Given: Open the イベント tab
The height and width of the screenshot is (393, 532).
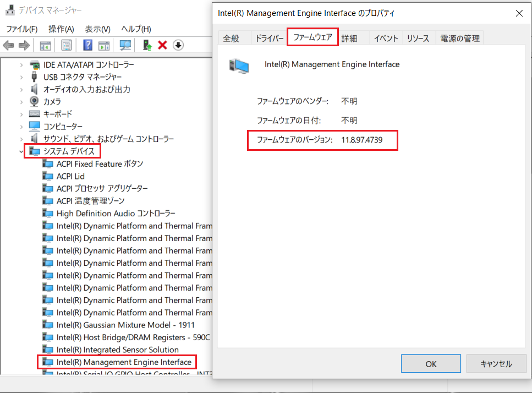Looking at the screenshot, I should [x=386, y=39].
